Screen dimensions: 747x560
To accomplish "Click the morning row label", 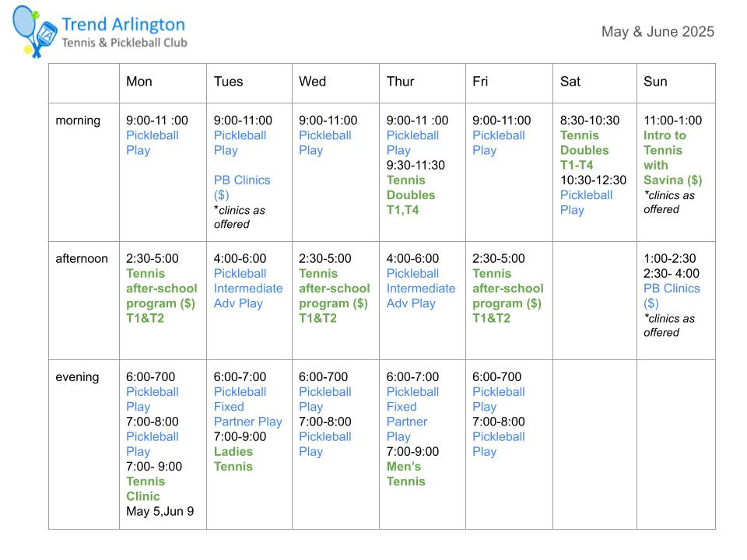I will (78, 121).
